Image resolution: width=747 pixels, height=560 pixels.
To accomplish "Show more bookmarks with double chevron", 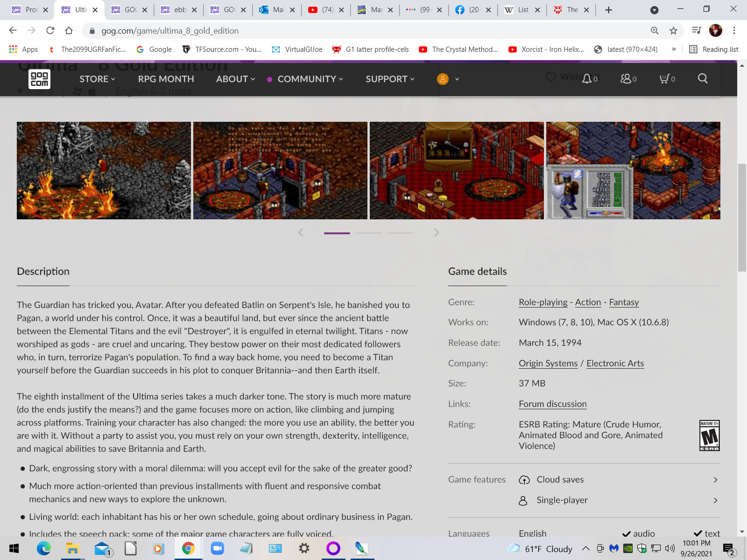I will coord(674,49).
